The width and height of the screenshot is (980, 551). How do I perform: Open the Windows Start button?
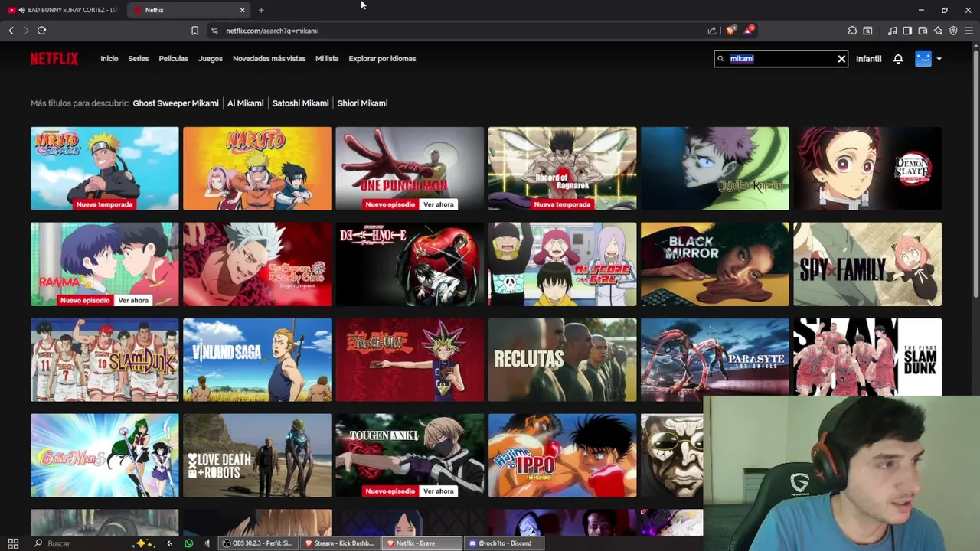13,543
